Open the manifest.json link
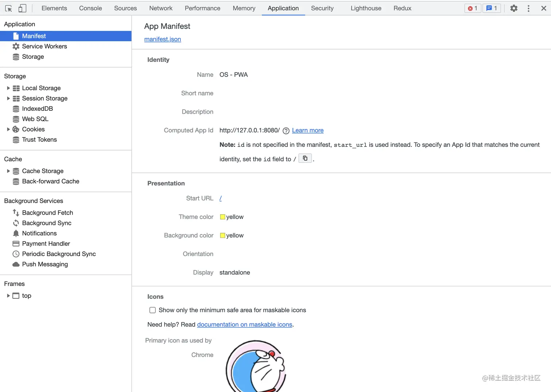 163,39
